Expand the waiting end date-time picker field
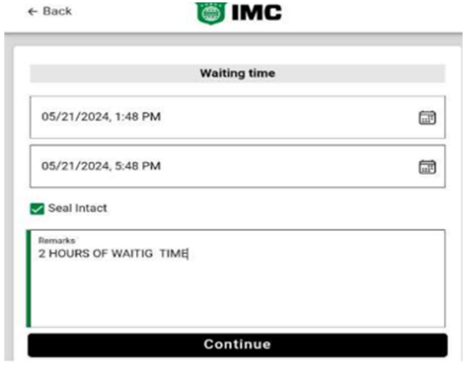Viewport: 471px width, 372px height. (237, 166)
